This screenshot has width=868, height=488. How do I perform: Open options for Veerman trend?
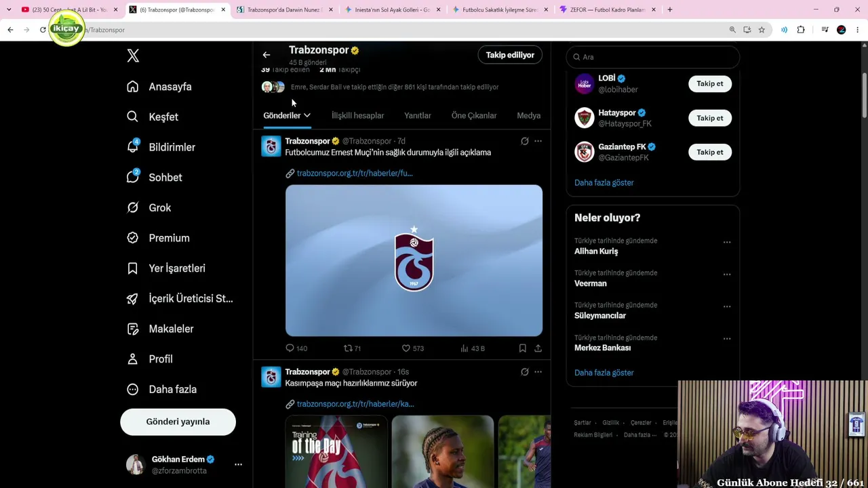727,274
